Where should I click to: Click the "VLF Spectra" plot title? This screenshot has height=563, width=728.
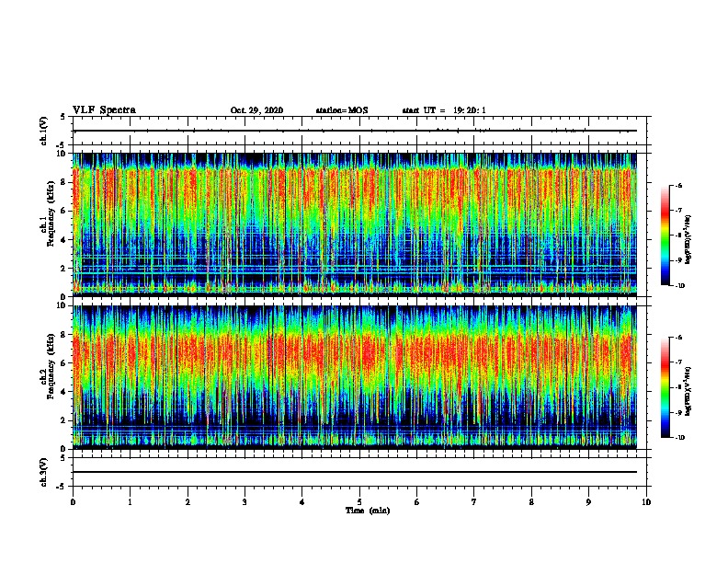pos(104,110)
